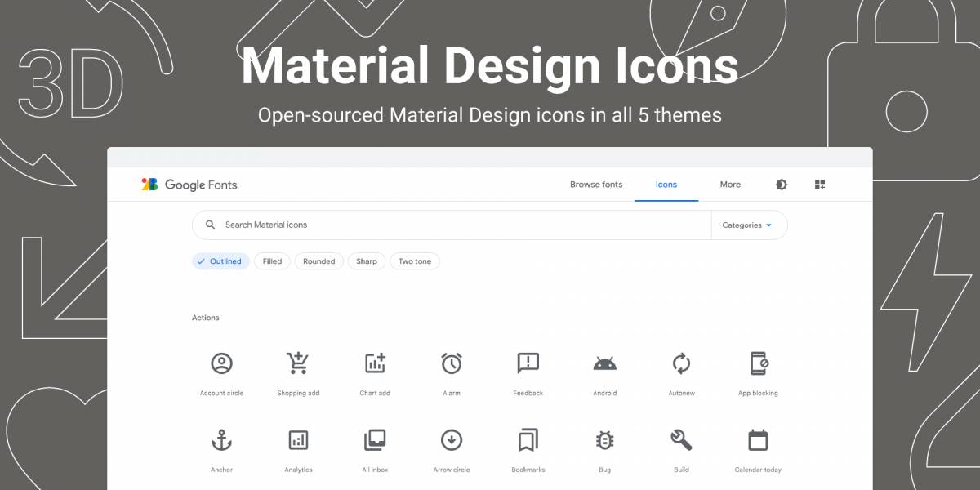Image resolution: width=980 pixels, height=490 pixels.
Task: Open the Feedback icon
Action: click(x=528, y=363)
